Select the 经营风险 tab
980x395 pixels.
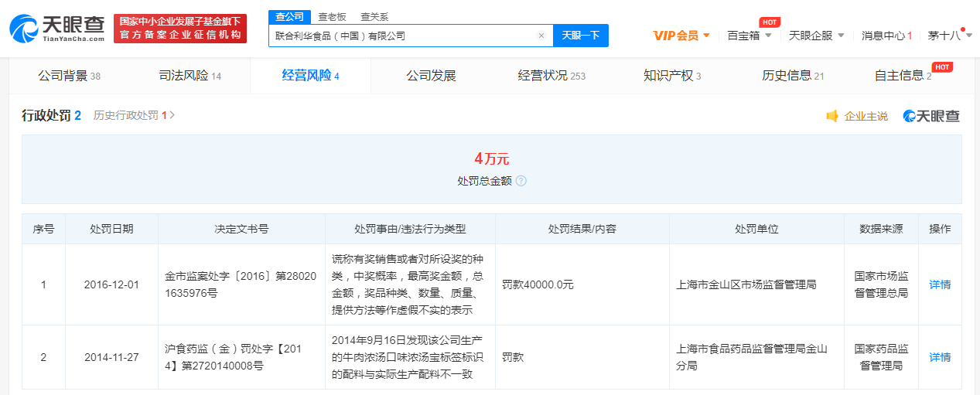coord(310,76)
